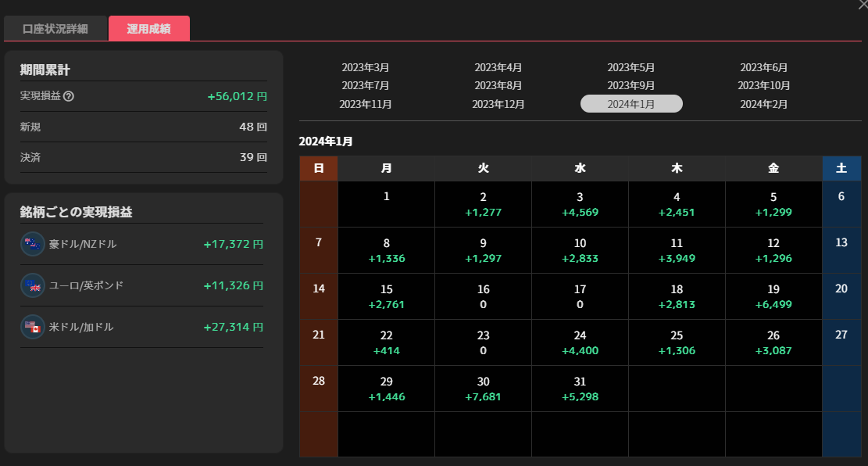Close the dialog with the X button
Image resolution: width=868 pixels, height=466 pixels.
(863, 5)
